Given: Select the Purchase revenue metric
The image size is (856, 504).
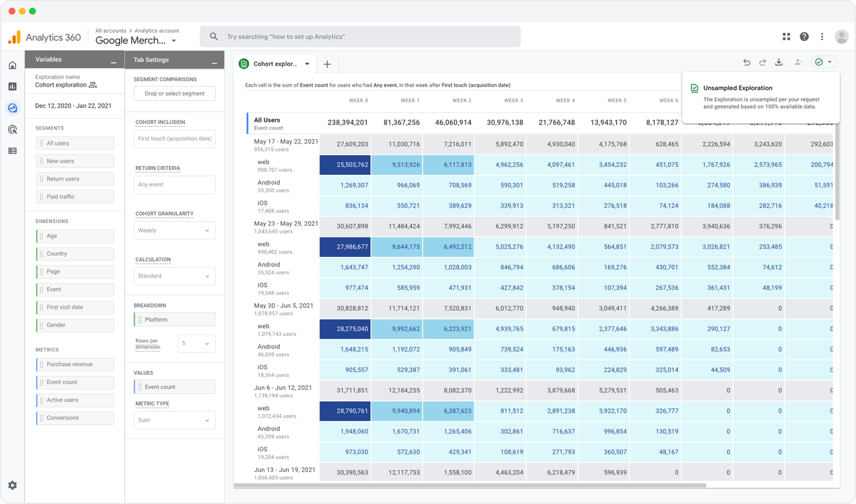Looking at the screenshot, I should click(75, 364).
